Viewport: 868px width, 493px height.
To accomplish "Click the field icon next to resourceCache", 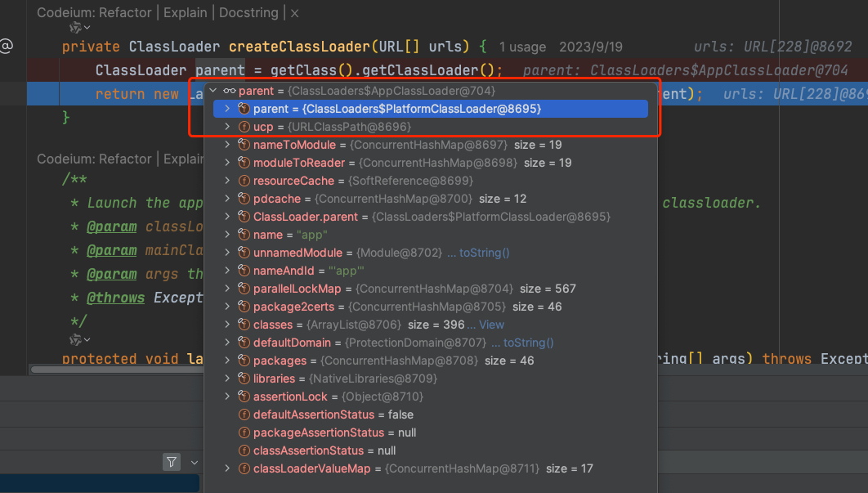I will [244, 181].
